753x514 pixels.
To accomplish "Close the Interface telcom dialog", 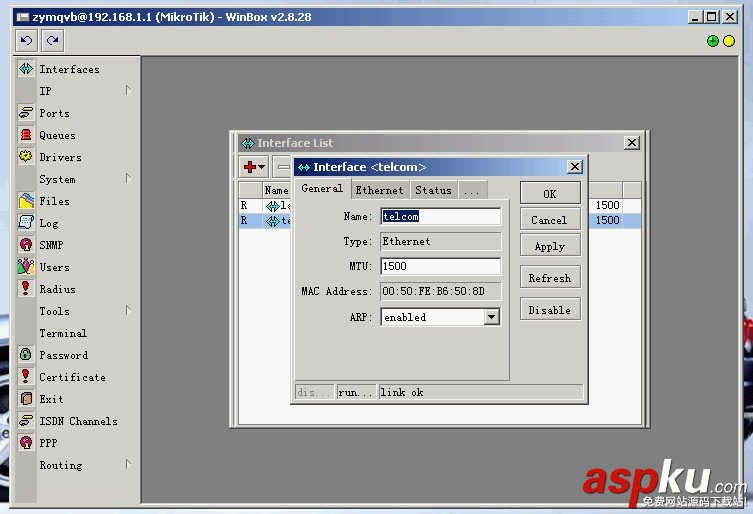I will [x=574, y=167].
